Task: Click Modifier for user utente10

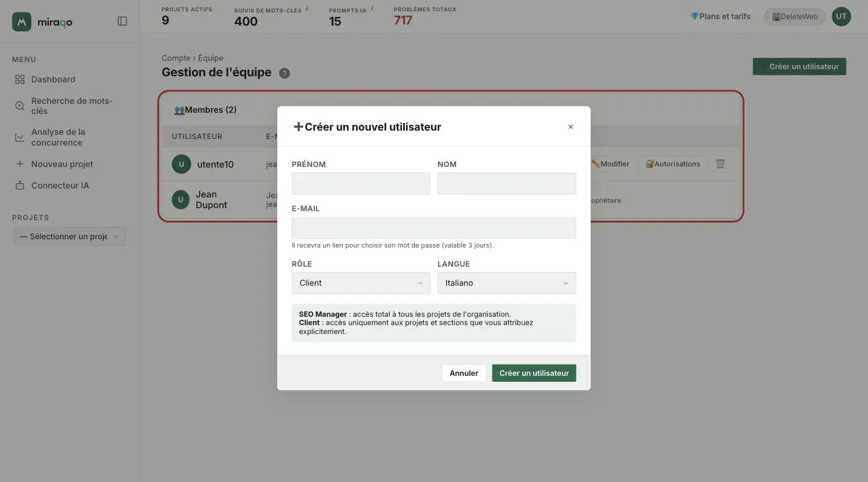Action: coord(612,164)
